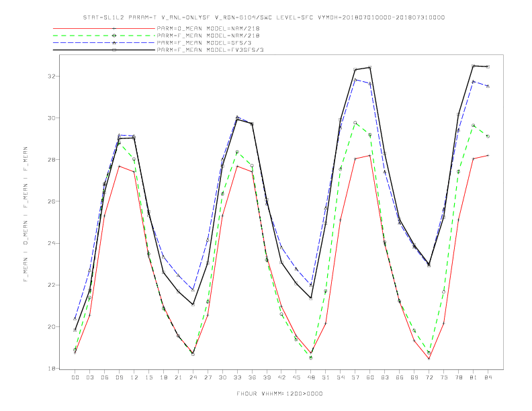Click x-axis tick label 30
This screenshot has width=532, height=411.
[x=222, y=377]
